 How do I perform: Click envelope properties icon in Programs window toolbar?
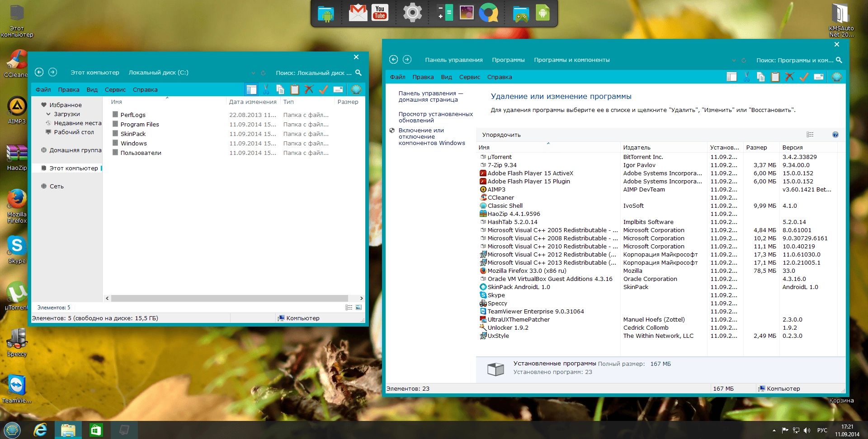pos(818,77)
